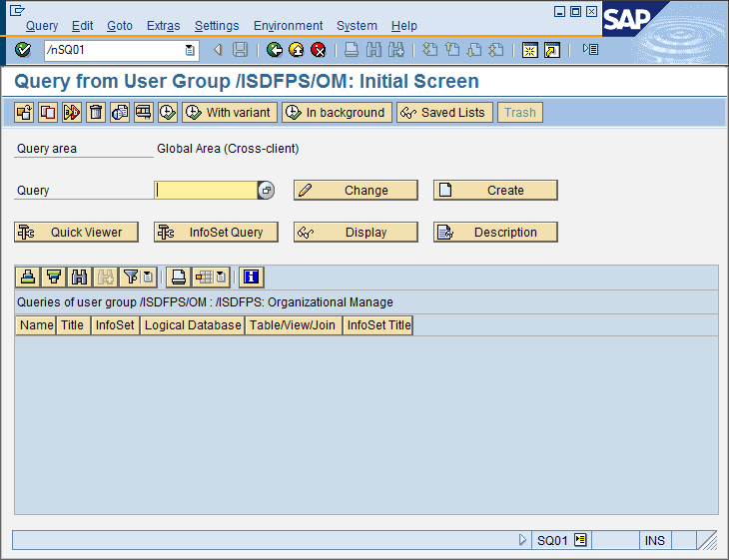Screen dimensions: 729x560
Task: Click the Title column header
Action: click(x=73, y=325)
